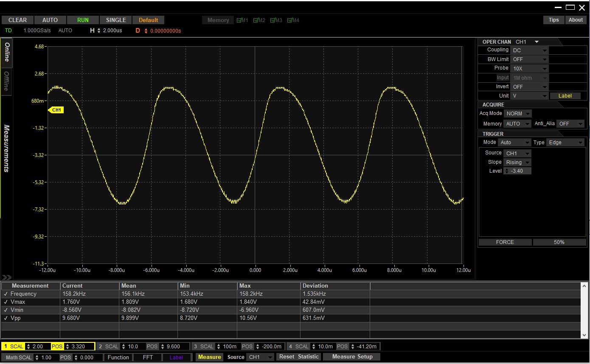Adjust channel 1 scale stepper
This screenshot has height=364, width=590.
pyautogui.click(x=28, y=347)
